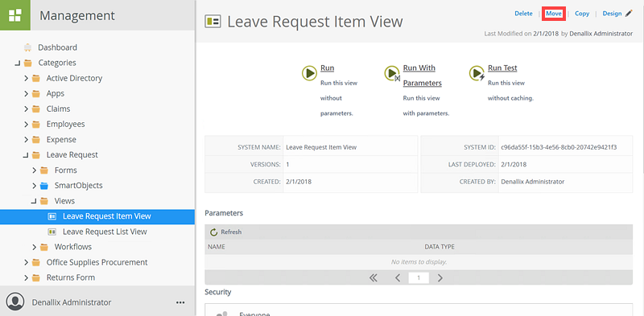644x316 pixels.
Task: Click the Move link
Action: tap(554, 14)
